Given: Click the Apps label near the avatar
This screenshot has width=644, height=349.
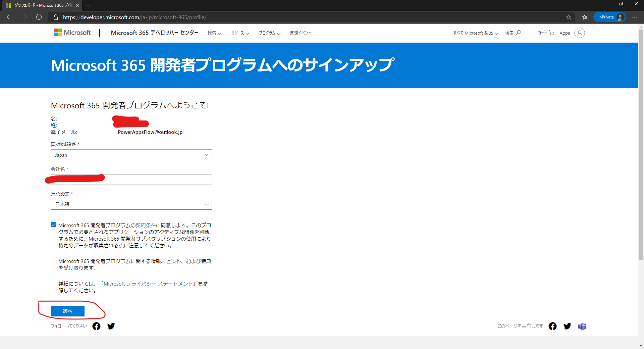Looking at the screenshot, I should [x=565, y=33].
